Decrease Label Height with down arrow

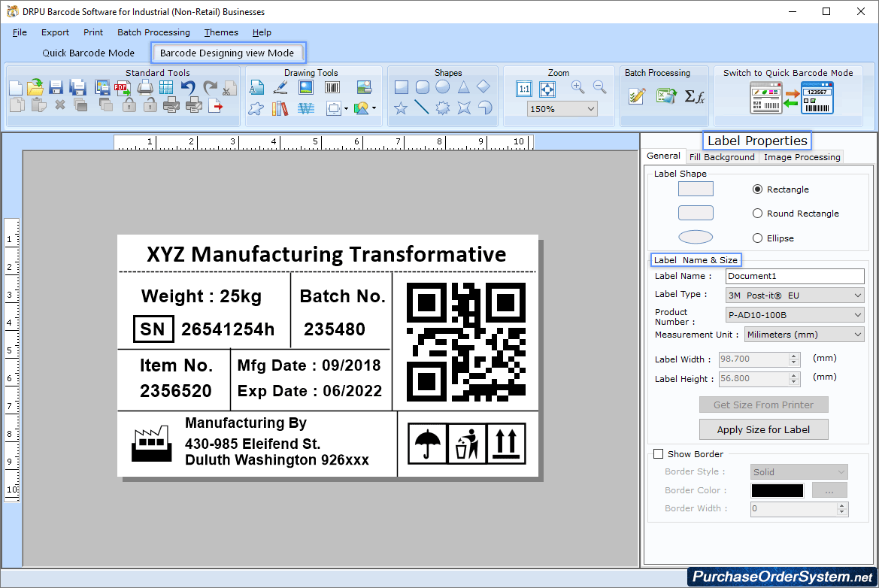(794, 382)
